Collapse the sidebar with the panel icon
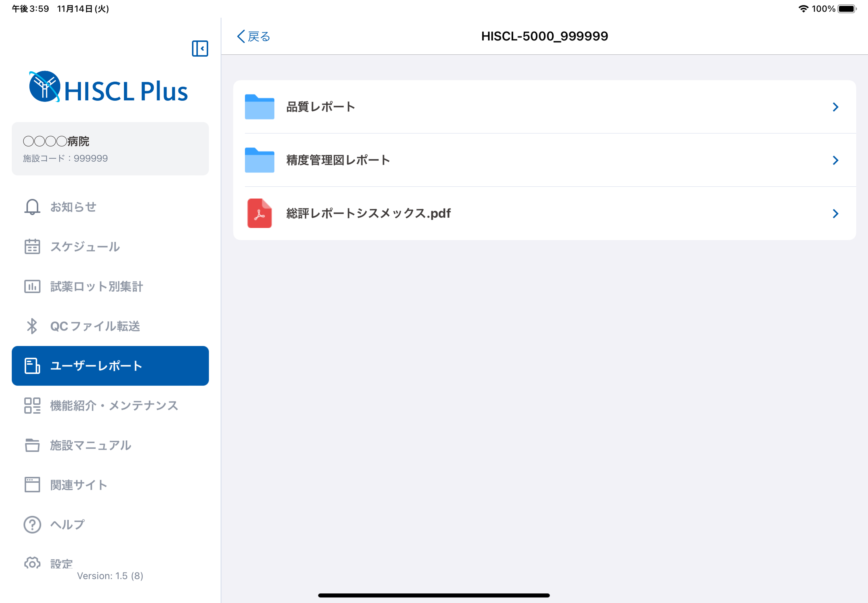The height and width of the screenshot is (603, 868). (200, 48)
